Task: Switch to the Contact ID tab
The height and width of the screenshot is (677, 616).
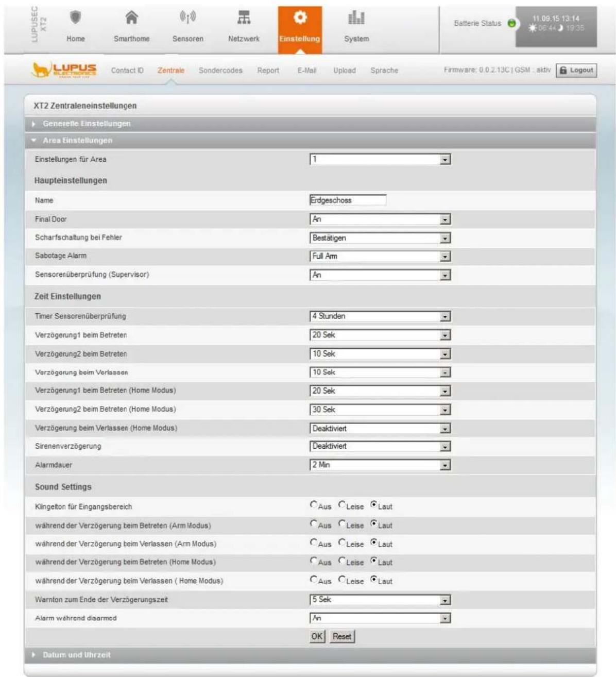Action: [x=127, y=71]
